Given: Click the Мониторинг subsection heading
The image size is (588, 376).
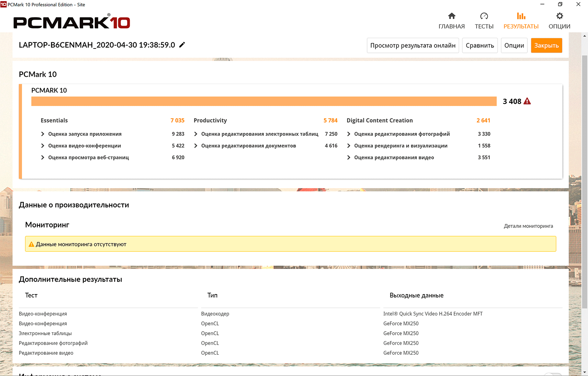Looking at the screenshot, I should [47, 225].
